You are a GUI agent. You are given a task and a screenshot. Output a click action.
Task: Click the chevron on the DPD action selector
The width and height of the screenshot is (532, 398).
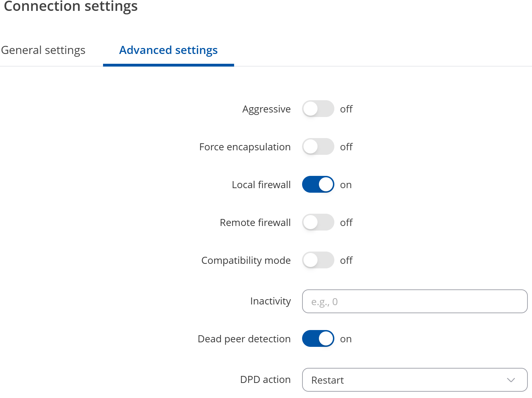[x=510, y=380]
